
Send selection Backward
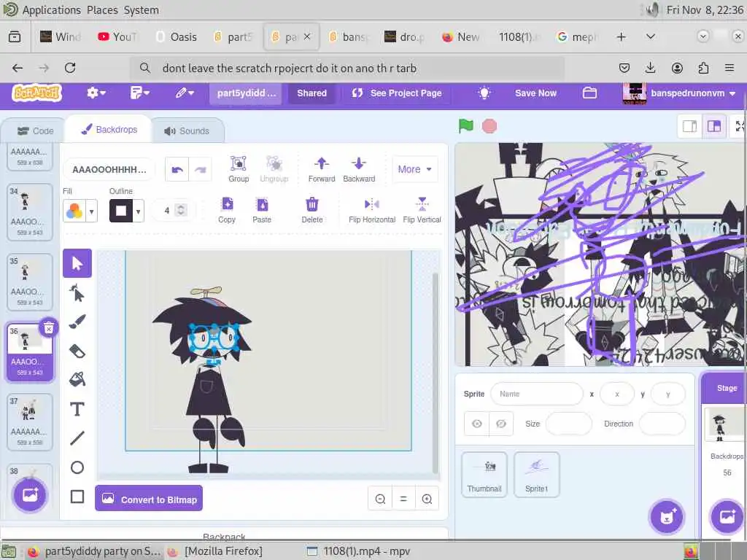click(x=359, y=169)
